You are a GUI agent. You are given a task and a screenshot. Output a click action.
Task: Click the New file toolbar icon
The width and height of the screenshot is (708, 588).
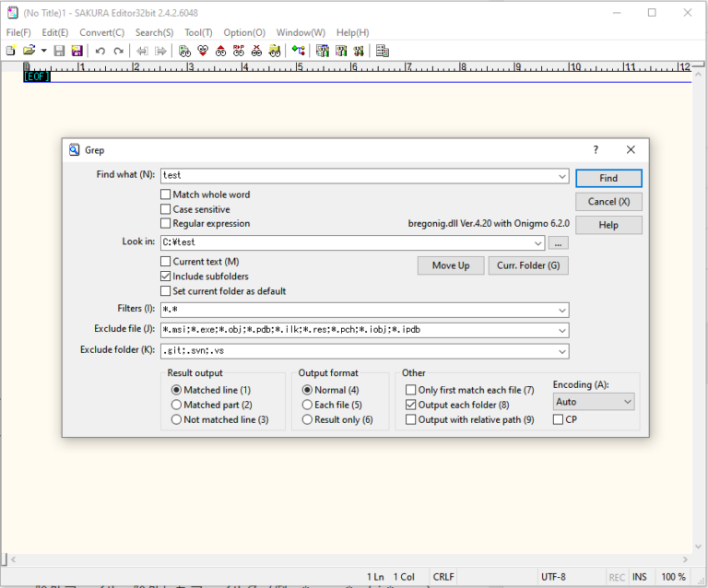11,51
